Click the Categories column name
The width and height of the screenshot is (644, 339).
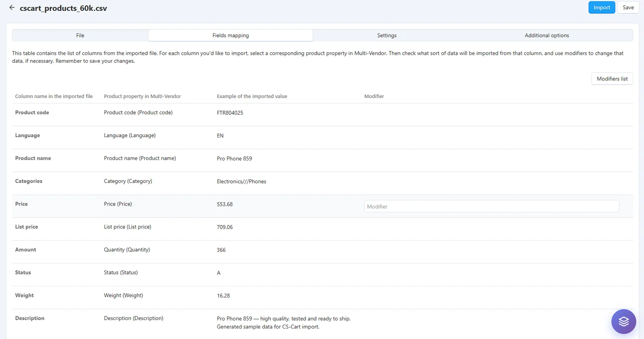coord(29,181)
